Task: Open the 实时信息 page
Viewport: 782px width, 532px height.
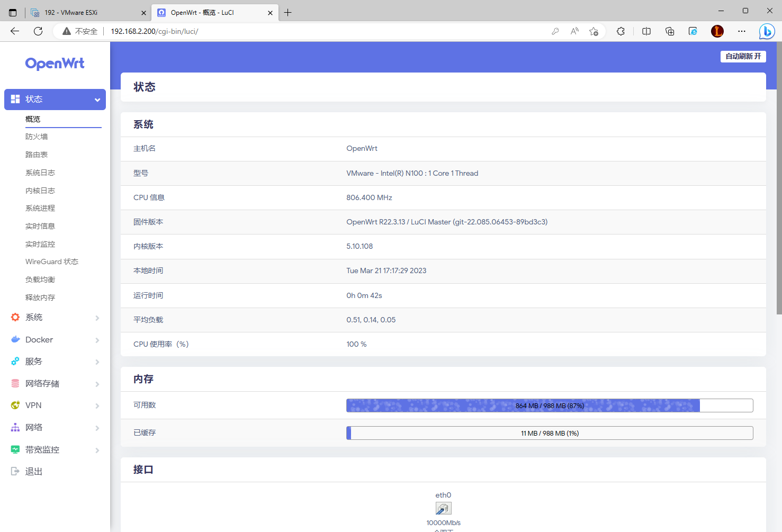Action: tap(40, 226)
